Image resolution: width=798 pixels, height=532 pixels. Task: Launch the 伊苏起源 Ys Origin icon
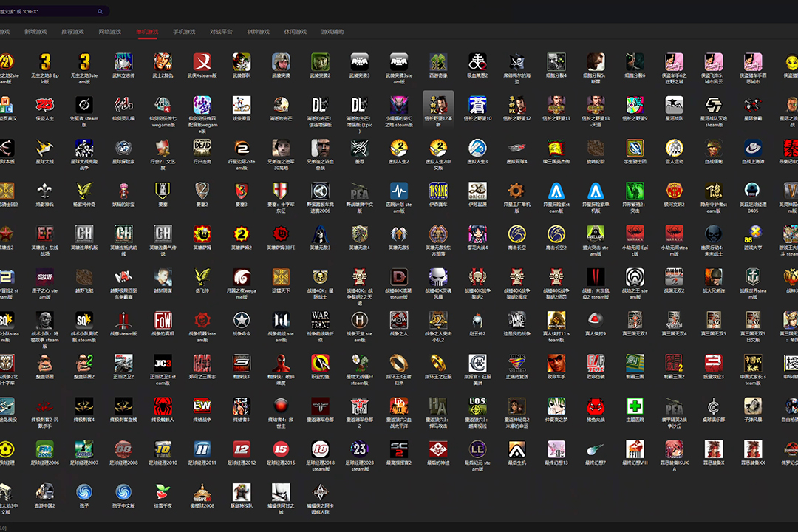tap(477, 191)
